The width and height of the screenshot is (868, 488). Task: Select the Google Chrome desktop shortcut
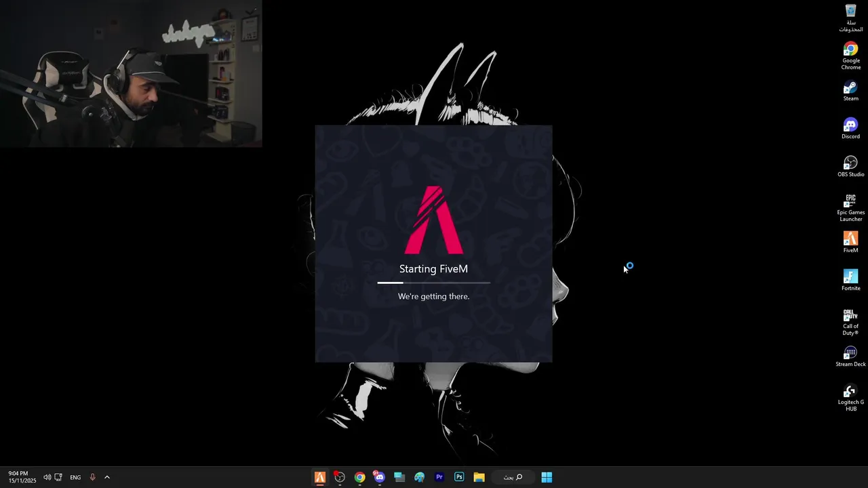tap(850, 56)
